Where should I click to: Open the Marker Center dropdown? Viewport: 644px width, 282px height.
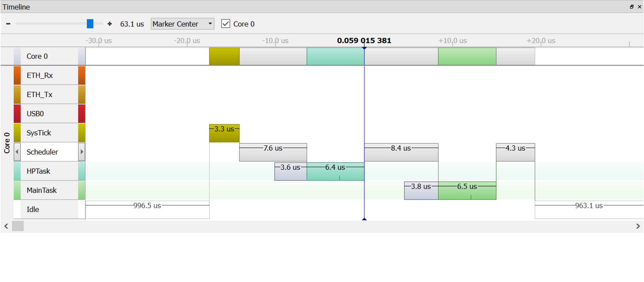point(182,24)
